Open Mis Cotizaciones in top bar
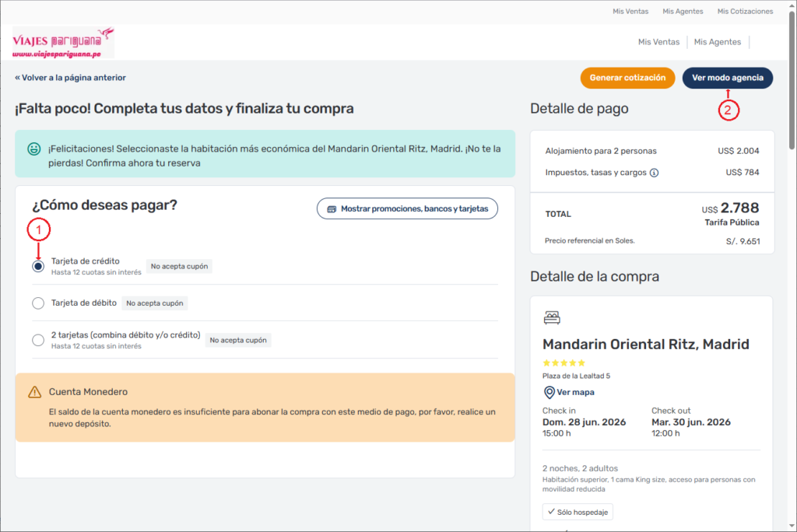This screenshot has width=797, height=532. [x=745, y=11]
